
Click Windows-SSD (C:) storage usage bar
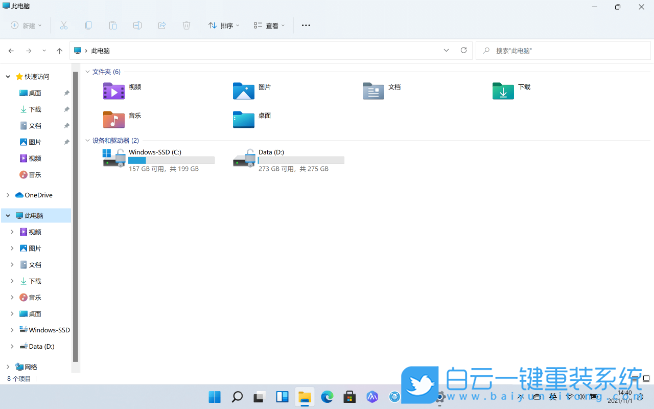(x=171, y=160)
